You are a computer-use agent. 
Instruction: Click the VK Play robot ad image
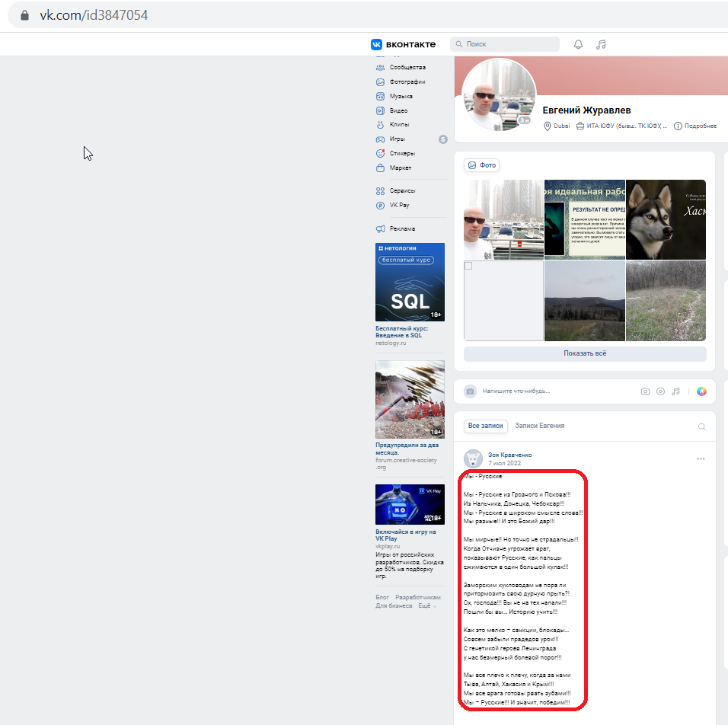[x=410, y=505]
